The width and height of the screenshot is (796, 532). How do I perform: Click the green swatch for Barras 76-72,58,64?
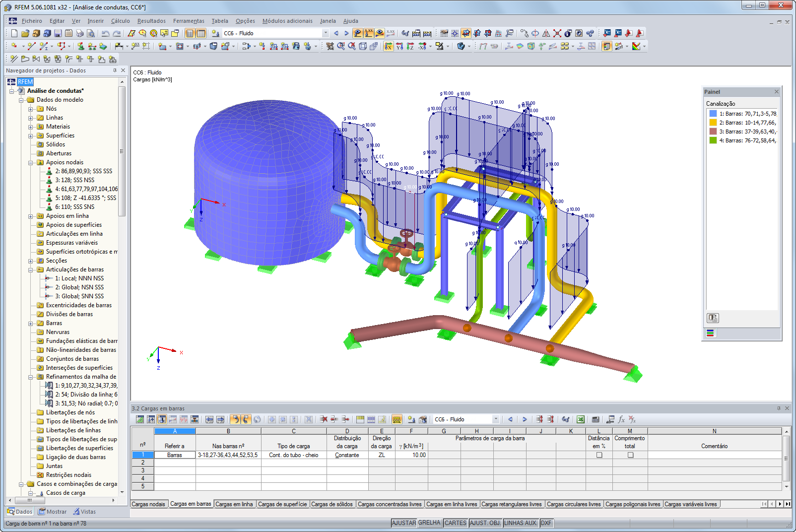point(713,140)
